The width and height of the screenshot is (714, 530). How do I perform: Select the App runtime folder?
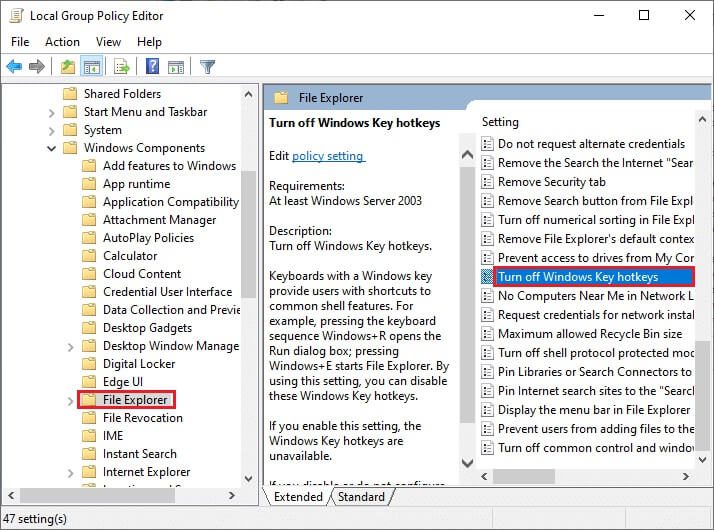click(x=137, y=184)
